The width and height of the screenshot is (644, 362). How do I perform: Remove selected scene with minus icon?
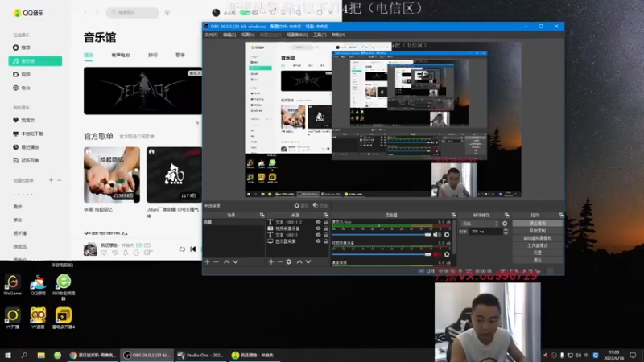pyautogui.click(x=216, y=262)
